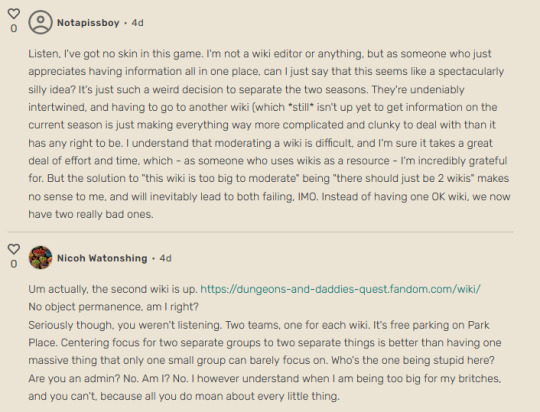Screen dimensions: 540x412
Task: Click the line "No object permanence, am I right?"
Action: [113, 307]
